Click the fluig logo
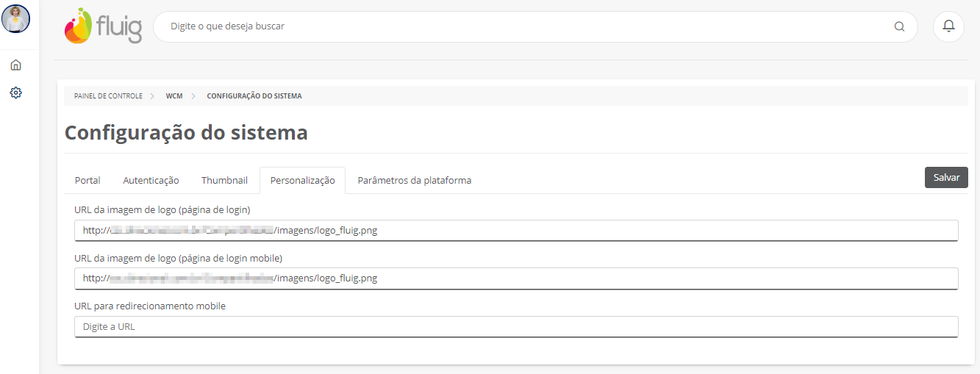The width and height of the screenshot is (980, 374). (103, 26)
